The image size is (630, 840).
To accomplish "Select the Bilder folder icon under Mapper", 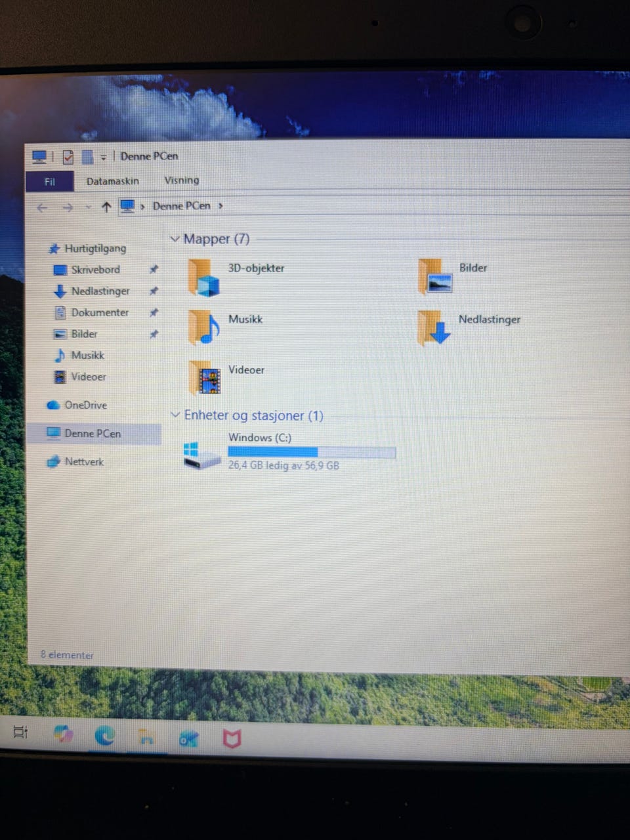I will click(x=434, y=276).
